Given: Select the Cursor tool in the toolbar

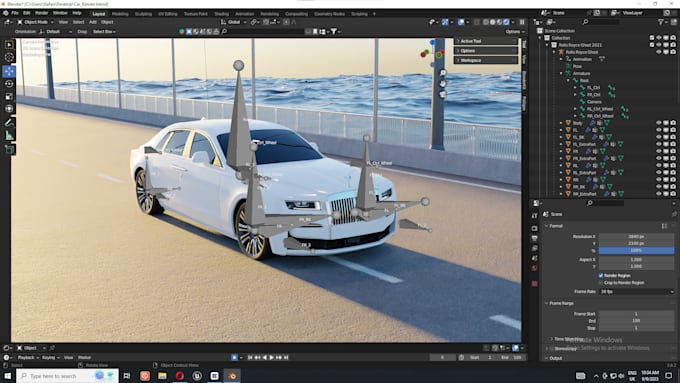Looking at the screenshot, I should [9, 57].
